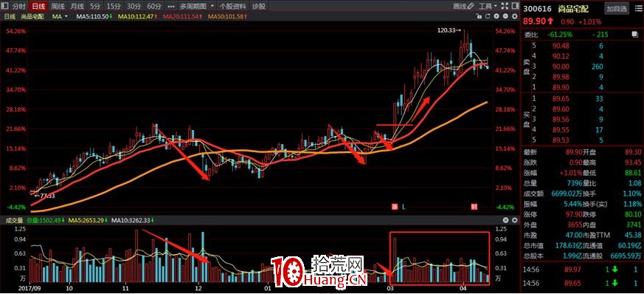Click the red event marker near April
The width and height of the screenshot is (644, 294).
474,208
